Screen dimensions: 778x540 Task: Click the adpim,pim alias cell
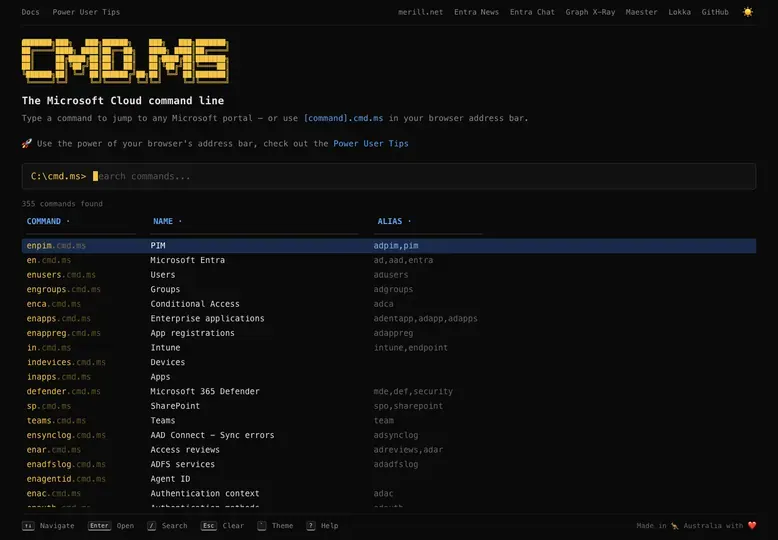tap(395, 246)
